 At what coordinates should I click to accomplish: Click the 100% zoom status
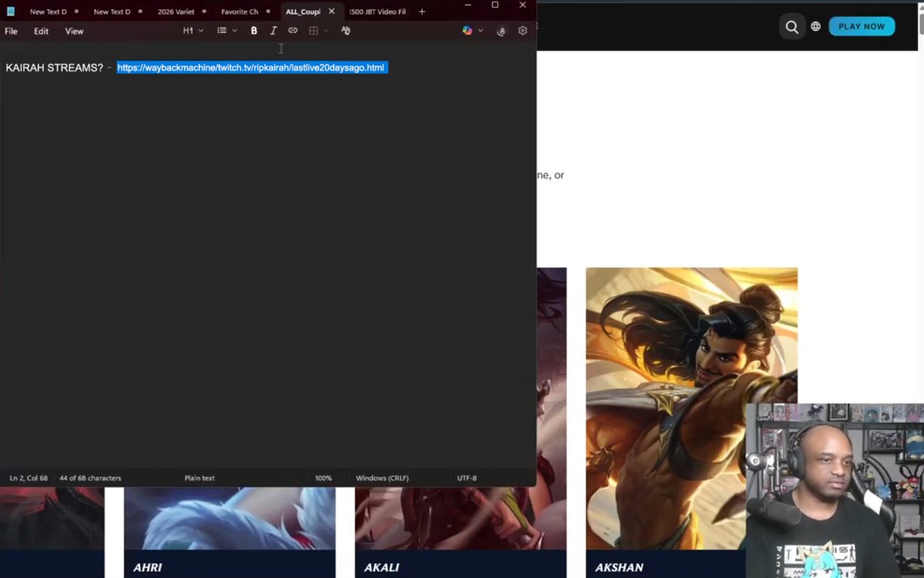(x=323, y=478)
